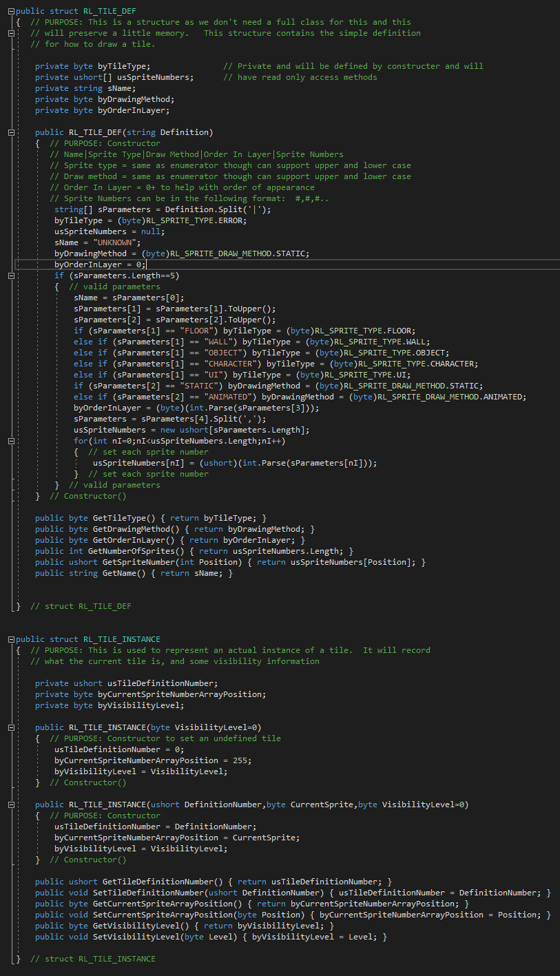The width and height of the screenshot is (560, 976).
Task: Click the 'private string sName;' declaration
Action: 85,88
